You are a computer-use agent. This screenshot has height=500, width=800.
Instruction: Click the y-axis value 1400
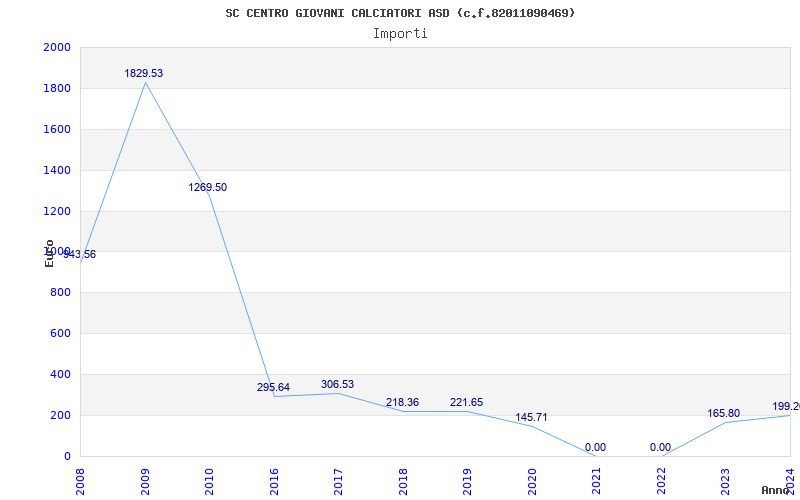[x=57, y=170]
